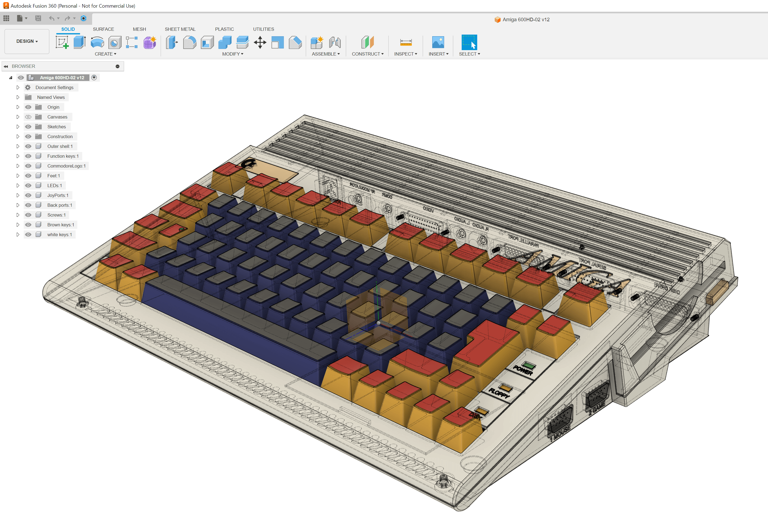Open the INSPECT menu
The height and width of the screenshot is (532, 768).
406,54
